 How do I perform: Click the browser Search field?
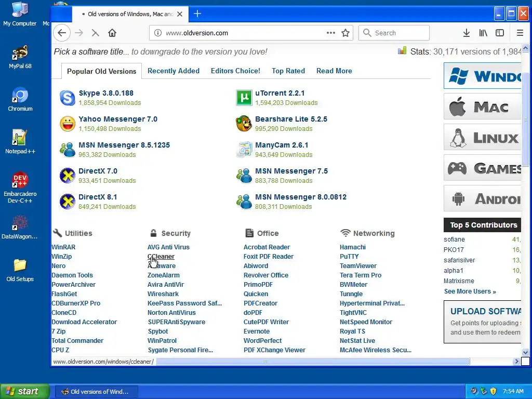[x=394, y=33]
